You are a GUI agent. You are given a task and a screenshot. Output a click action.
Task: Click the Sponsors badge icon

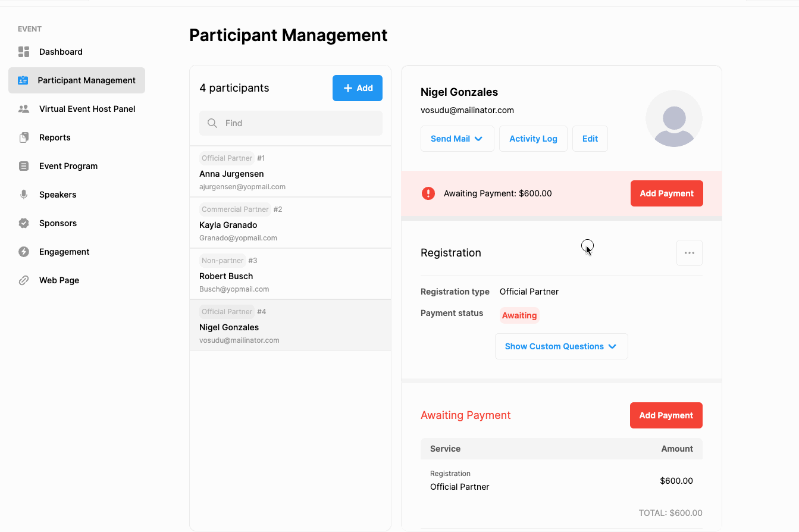click(x=24, y=223)
